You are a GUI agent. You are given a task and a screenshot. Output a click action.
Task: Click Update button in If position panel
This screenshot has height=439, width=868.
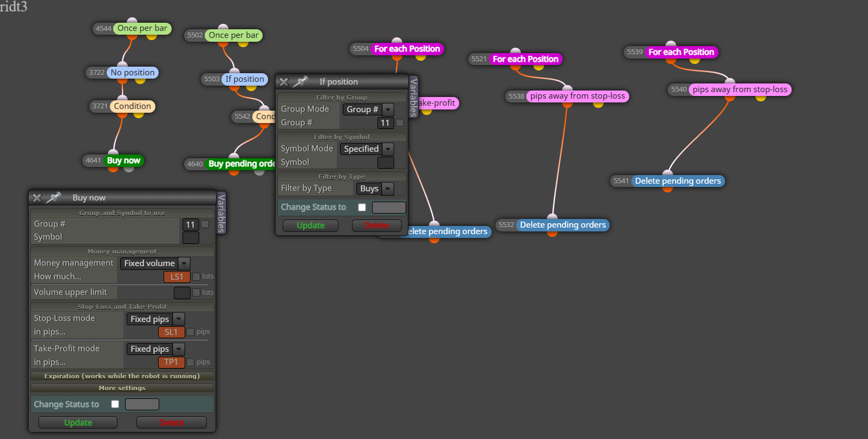[311, 225]
